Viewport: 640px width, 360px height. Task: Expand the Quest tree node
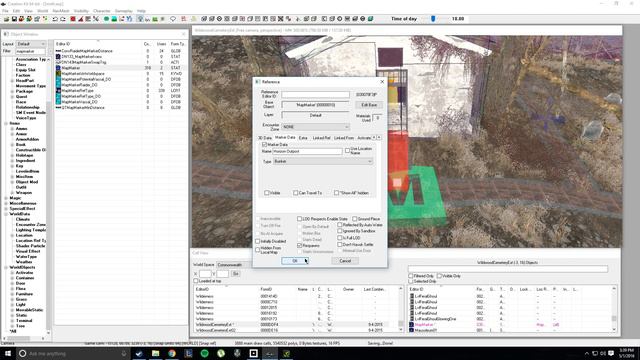click(x=12, y=97)
